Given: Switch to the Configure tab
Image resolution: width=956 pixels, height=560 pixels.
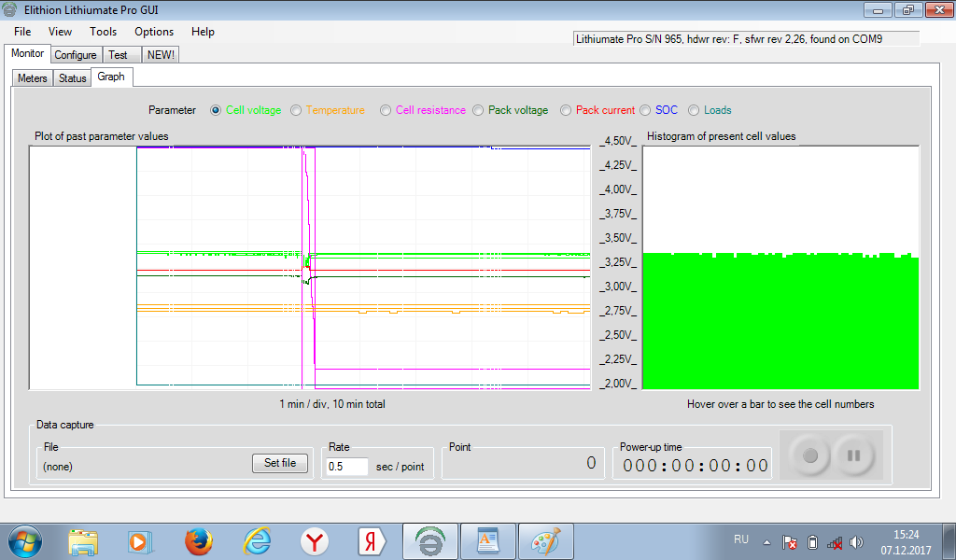Looking at the screenshot, I should tap(76, 55).
